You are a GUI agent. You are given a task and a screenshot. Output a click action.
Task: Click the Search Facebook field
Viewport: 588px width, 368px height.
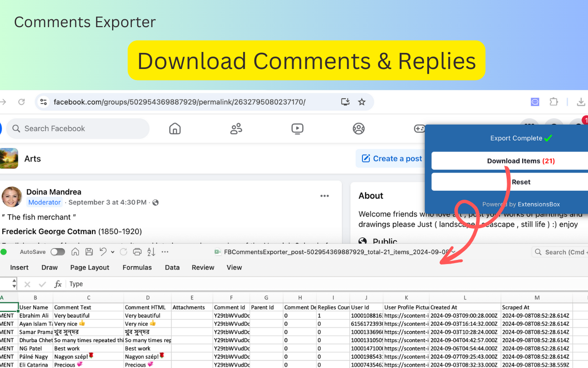point(78,129)
